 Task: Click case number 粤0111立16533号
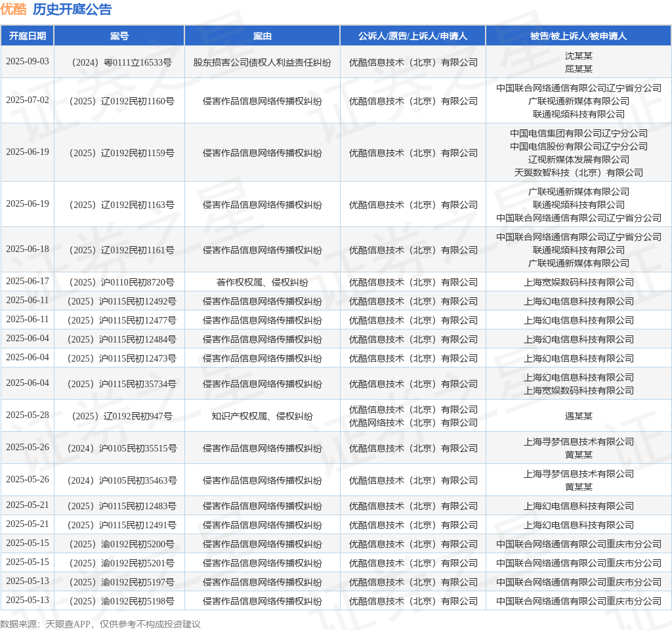(x=121, y=62)
